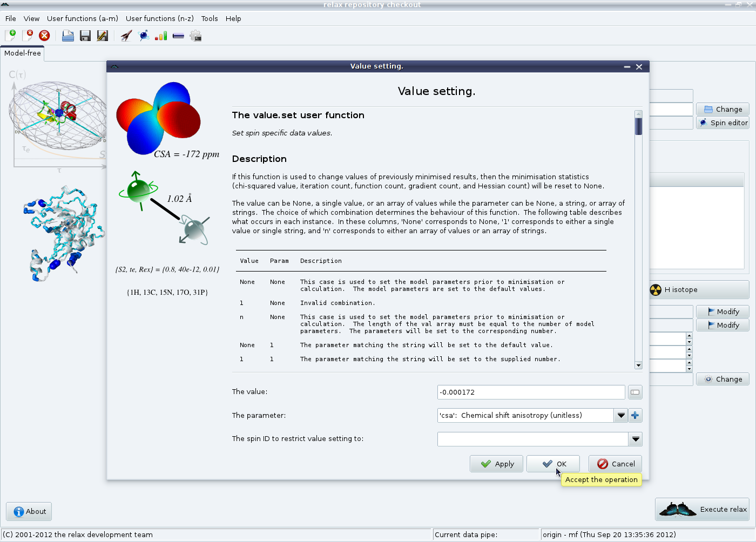Open the relax prompt gear-terminal icon

(x=195, y=36)
